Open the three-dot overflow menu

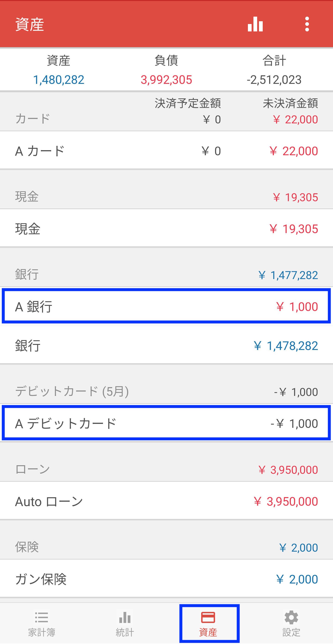click(x=307, y=24)
